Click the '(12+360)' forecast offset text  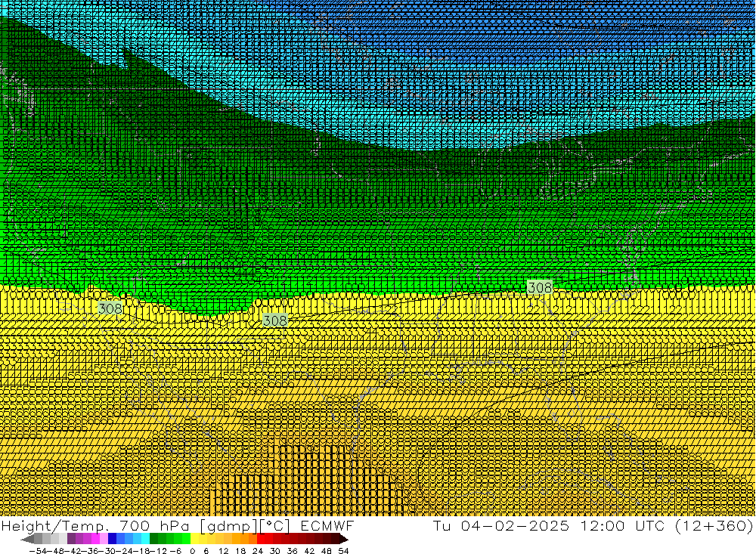tap(714, 526)
